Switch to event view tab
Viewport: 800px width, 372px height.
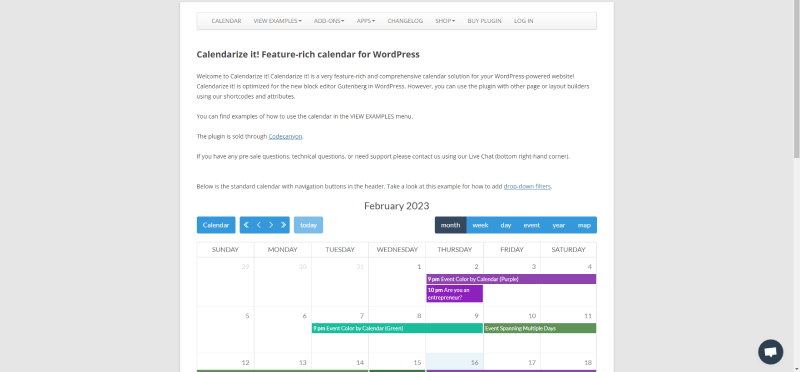tap(532, 225)
